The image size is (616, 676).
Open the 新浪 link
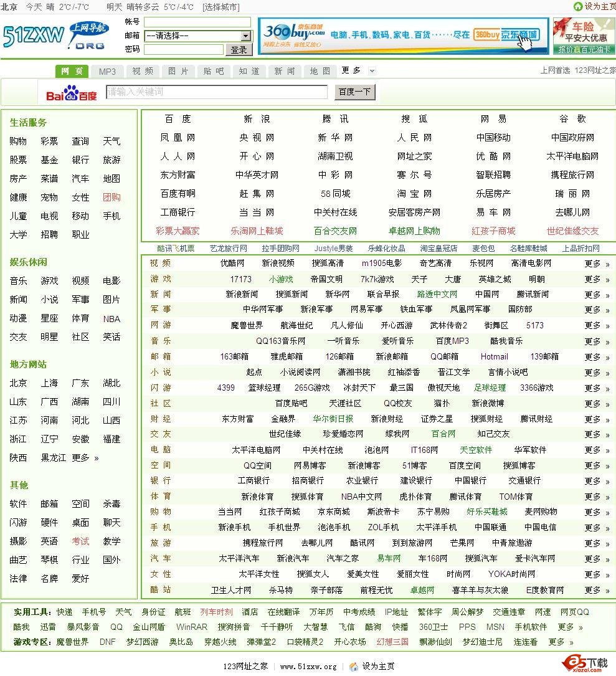point(257,119)
